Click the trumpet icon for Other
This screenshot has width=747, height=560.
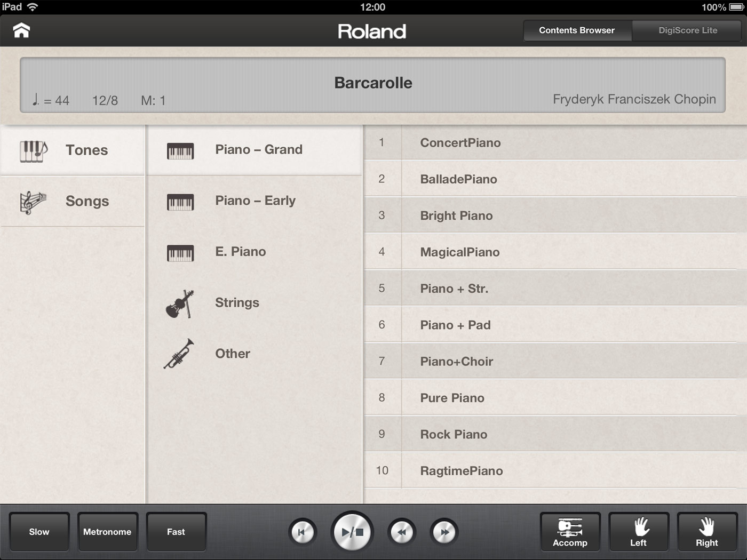pyautogui.click(x=179, y=354)
